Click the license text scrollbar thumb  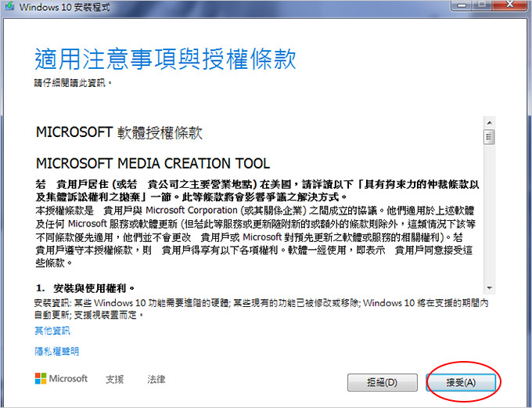click(489, 137)
